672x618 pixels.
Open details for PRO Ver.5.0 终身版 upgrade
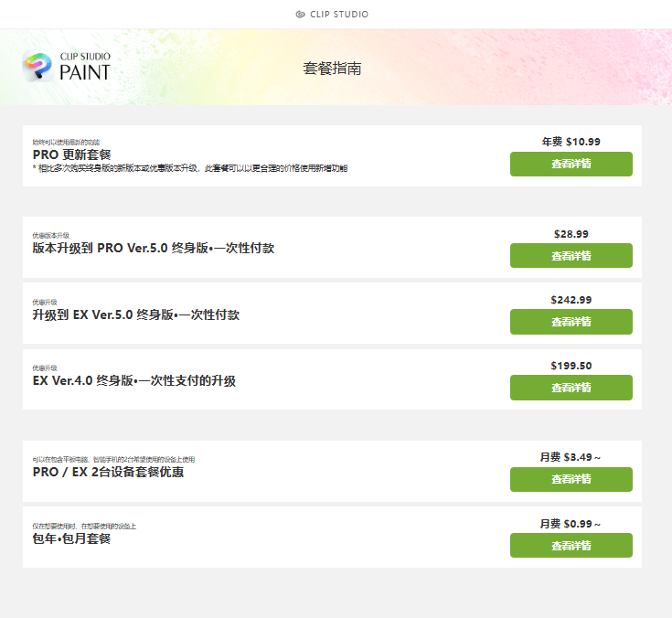[x=571, y=256]
